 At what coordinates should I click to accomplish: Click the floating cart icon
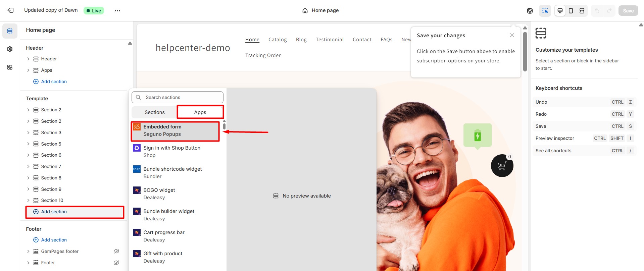502,166
